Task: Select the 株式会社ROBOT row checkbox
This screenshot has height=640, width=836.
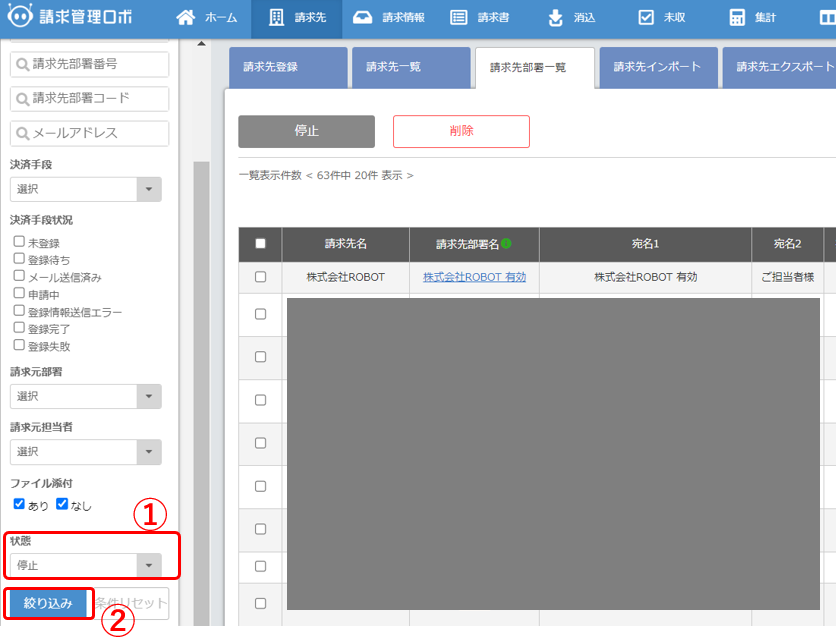Action: [x=260, y=277]
